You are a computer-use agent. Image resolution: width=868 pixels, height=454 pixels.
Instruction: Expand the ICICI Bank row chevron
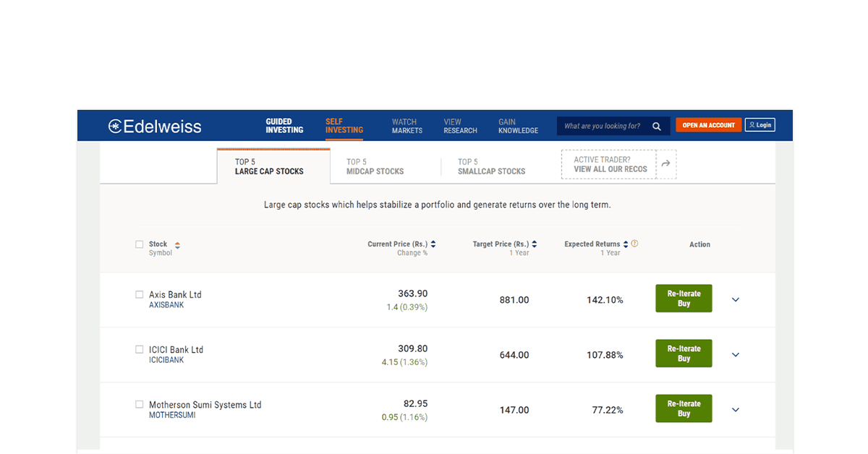pyautogui.click(x=736, y=355)
